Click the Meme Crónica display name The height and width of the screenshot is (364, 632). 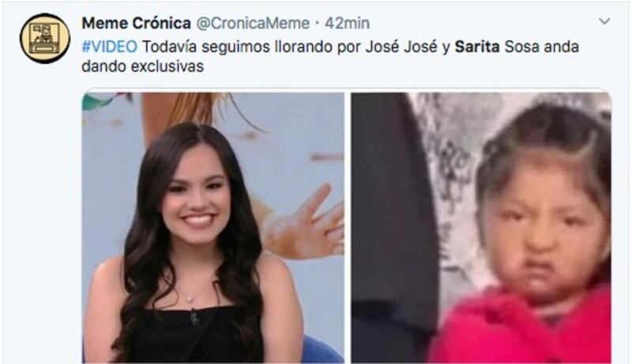click(x=136, y=24)
